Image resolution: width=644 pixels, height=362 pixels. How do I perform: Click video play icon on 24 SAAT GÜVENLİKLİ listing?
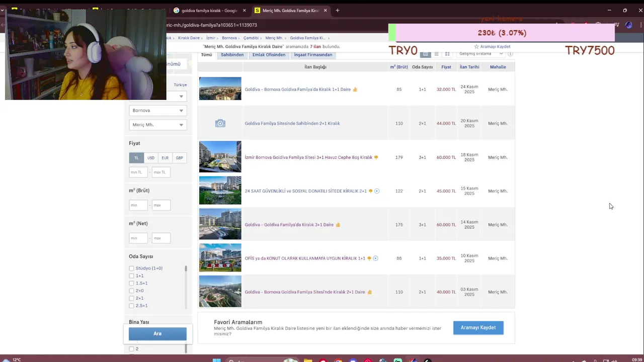tap(377, 191)
